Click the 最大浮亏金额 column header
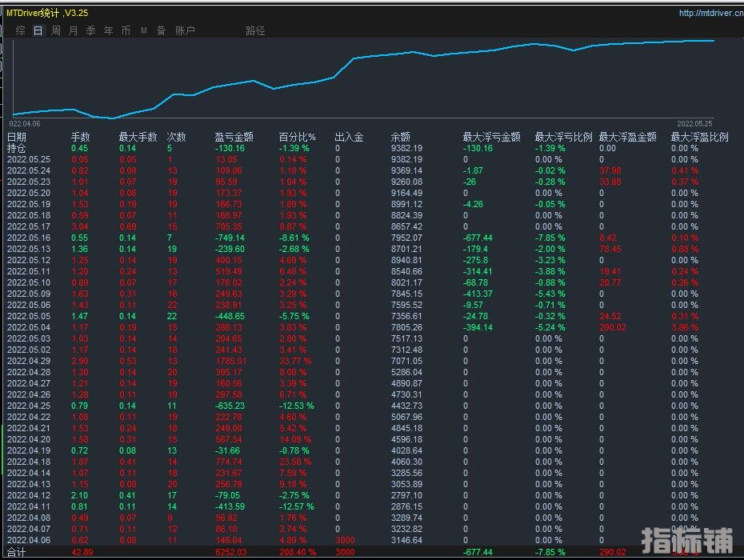This screenshot has width=744, height=560. tap(491, 137)
